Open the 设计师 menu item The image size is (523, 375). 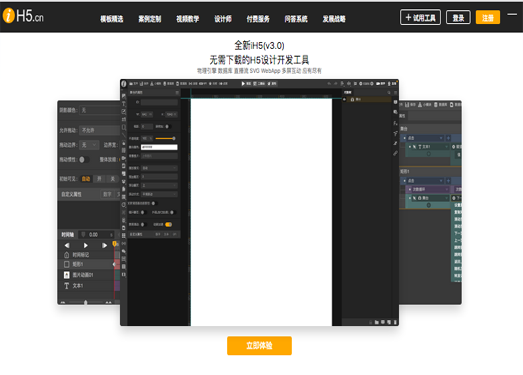point(223,19)
